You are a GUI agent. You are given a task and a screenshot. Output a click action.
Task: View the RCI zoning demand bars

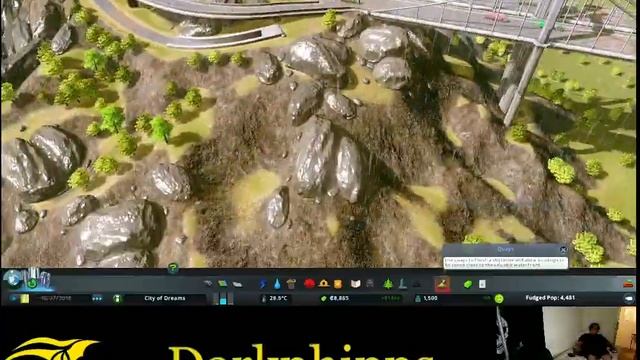tap(223, 299)
